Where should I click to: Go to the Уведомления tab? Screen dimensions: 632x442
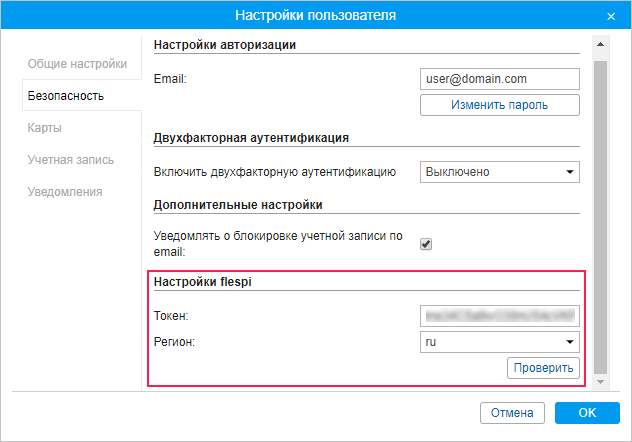(65, 191)
